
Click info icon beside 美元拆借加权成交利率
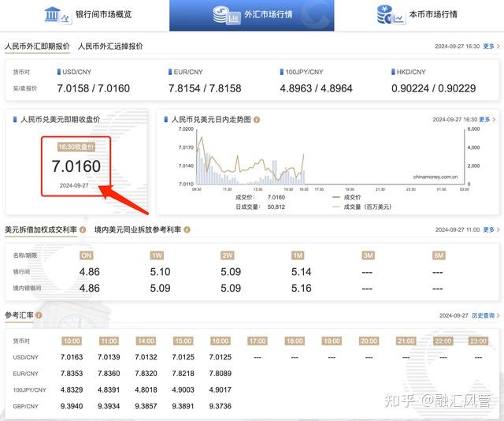point(83,229)
